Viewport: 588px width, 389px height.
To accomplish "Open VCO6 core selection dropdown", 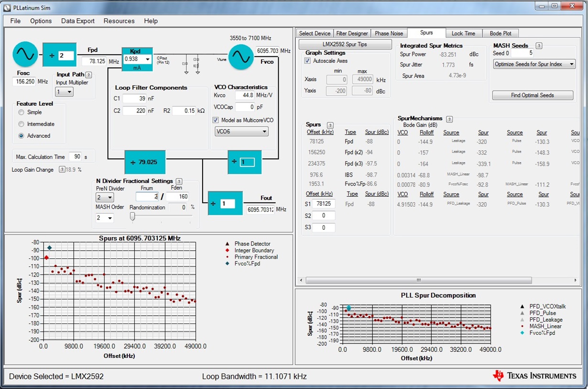I will pos(241,132).
